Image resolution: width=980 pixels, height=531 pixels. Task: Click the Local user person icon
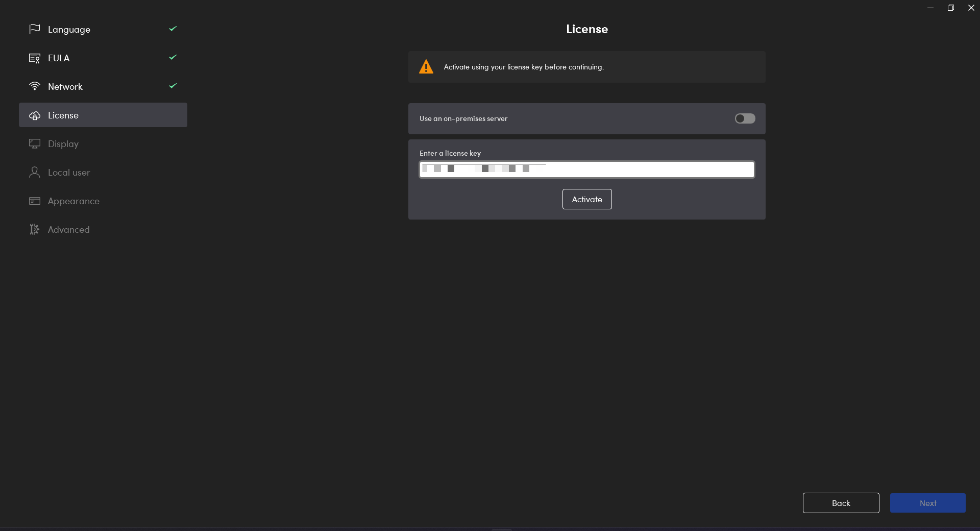(x=34, y=173)
